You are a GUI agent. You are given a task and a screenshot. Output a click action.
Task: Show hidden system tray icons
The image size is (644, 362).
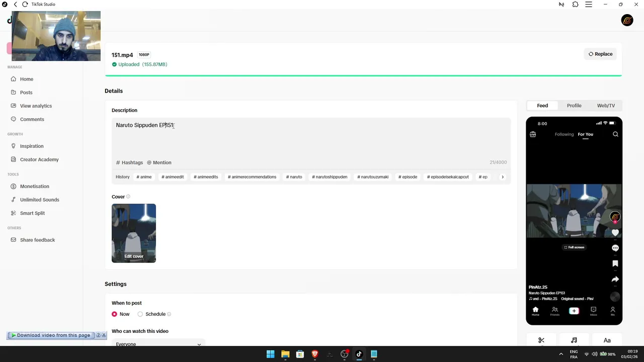pyautogui.click(x=561, y=354)
